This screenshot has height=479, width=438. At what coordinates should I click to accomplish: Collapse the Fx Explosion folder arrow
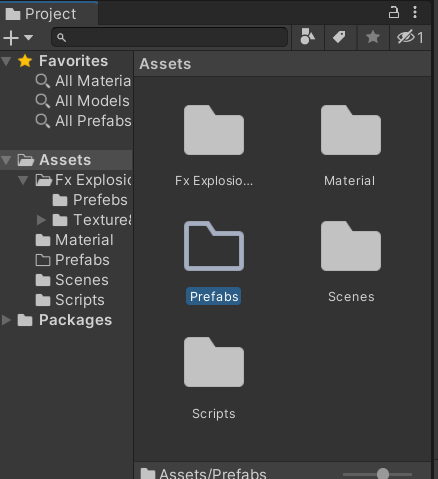[23, 180]
